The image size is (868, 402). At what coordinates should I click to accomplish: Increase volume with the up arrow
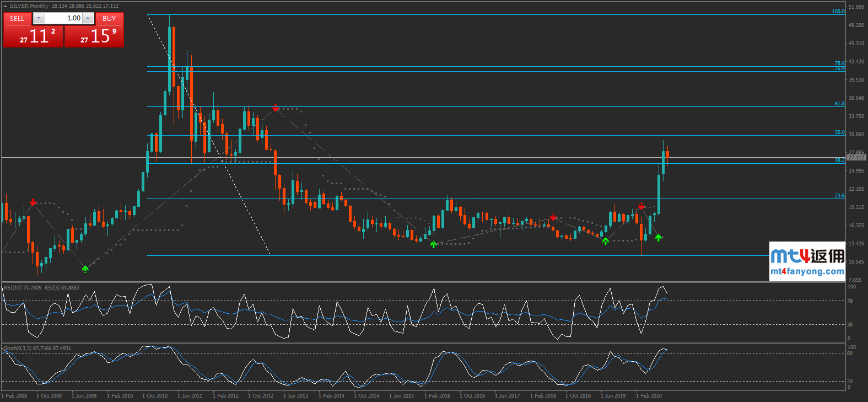[x=88, y=18]
